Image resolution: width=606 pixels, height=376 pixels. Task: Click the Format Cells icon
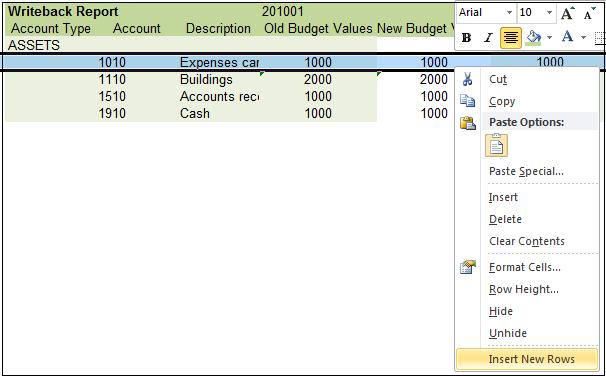pos(468,267)
